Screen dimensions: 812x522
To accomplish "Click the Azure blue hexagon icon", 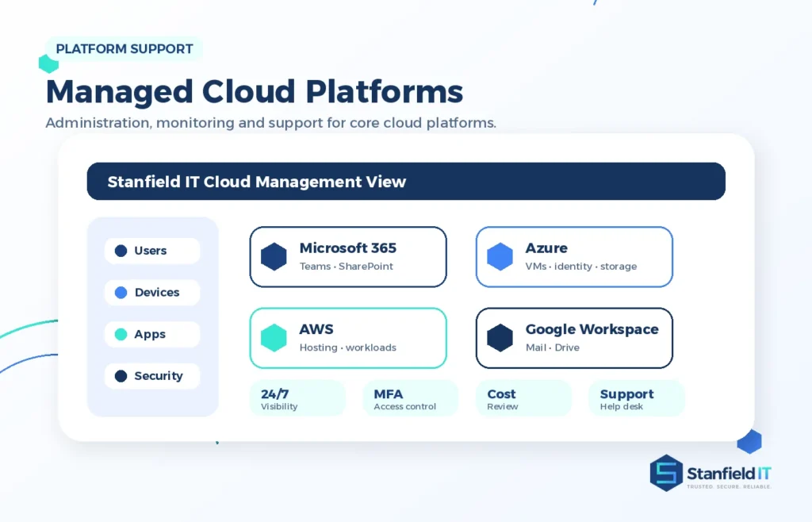I will tap(500, 256).
